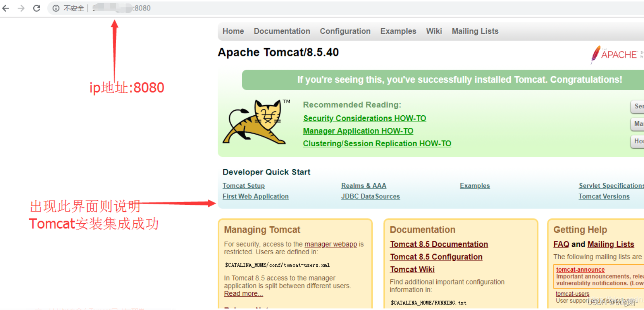Click the $CATALINA_HOME/RUNNING.txt text
The image size is (644, 310).
(x=428, y=303)
